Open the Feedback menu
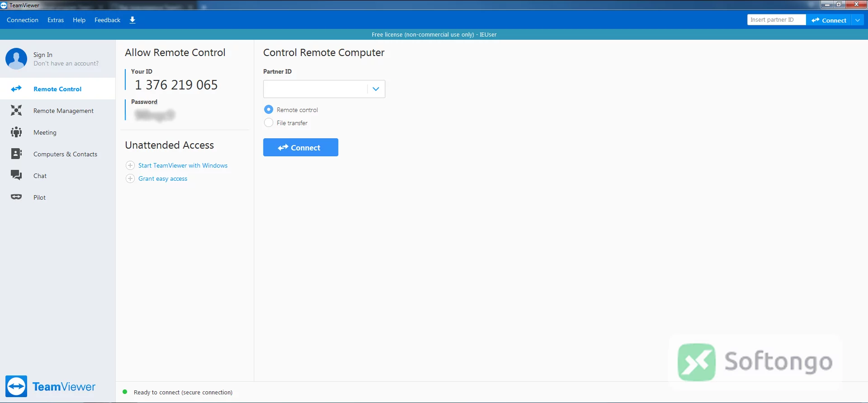 (107, 20)
